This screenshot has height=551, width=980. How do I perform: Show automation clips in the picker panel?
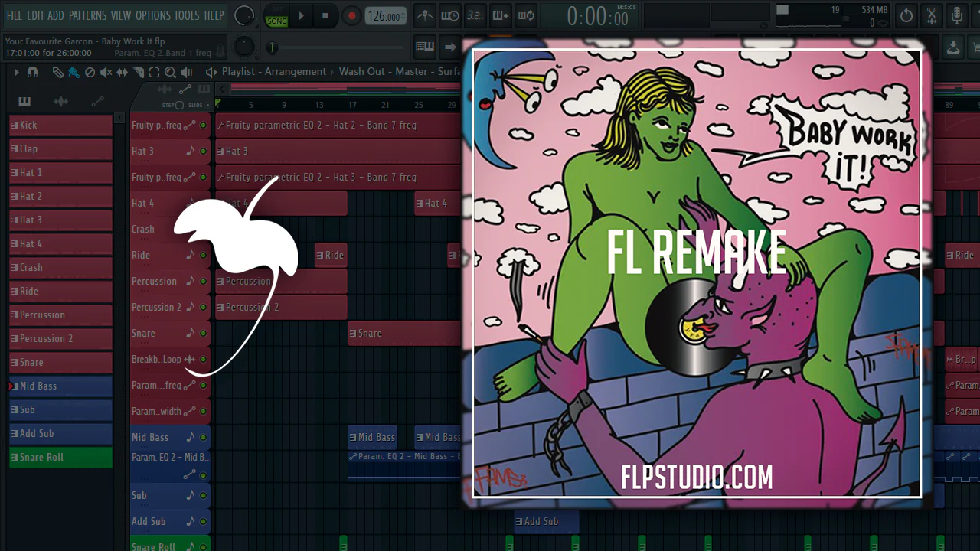98,101
